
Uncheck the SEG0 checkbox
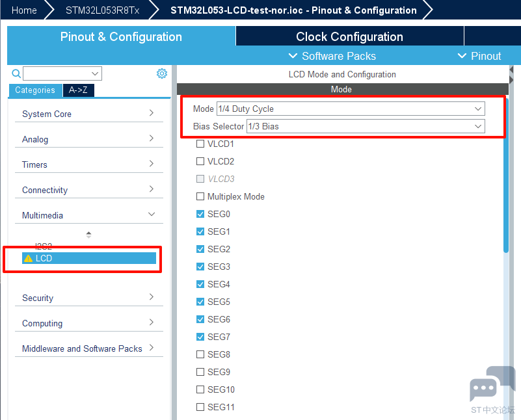click(x=200, y=214)
